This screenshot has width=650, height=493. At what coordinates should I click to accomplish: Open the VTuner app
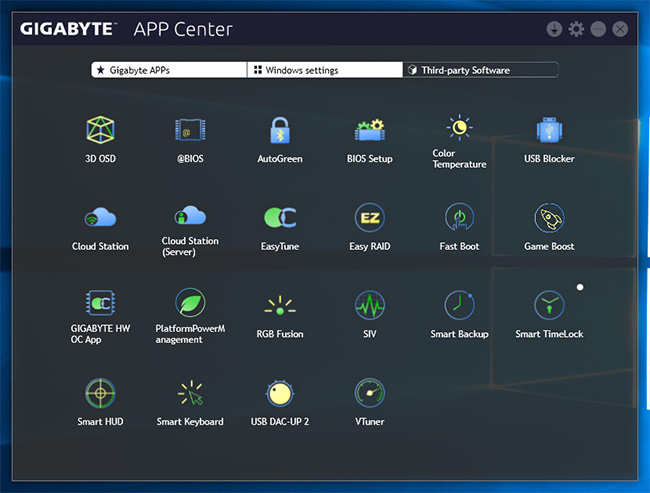369,393
